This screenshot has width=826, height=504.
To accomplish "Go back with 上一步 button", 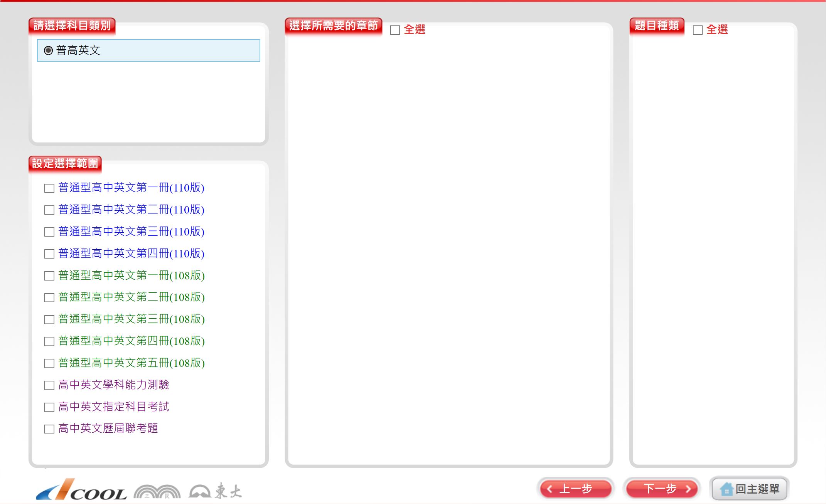I will tap(575, 489).
